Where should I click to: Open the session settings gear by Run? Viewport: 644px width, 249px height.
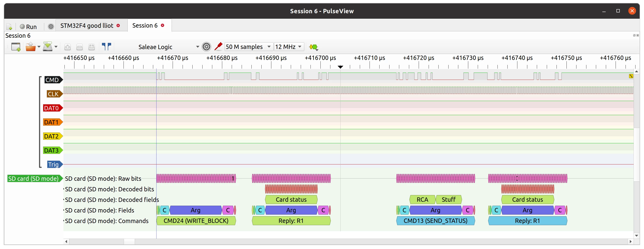51,27
